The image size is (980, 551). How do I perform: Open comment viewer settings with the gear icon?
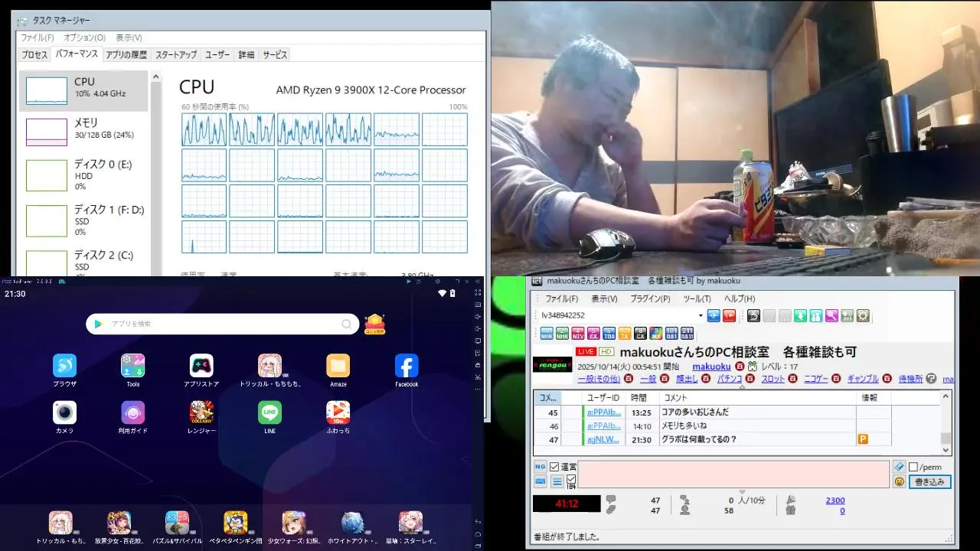[x=864, y=315]
